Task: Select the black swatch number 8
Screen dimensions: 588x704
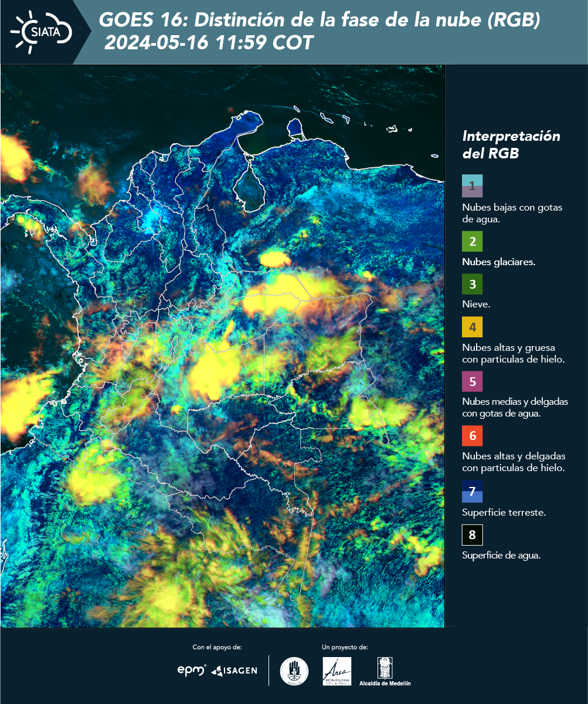Action: 472,535
